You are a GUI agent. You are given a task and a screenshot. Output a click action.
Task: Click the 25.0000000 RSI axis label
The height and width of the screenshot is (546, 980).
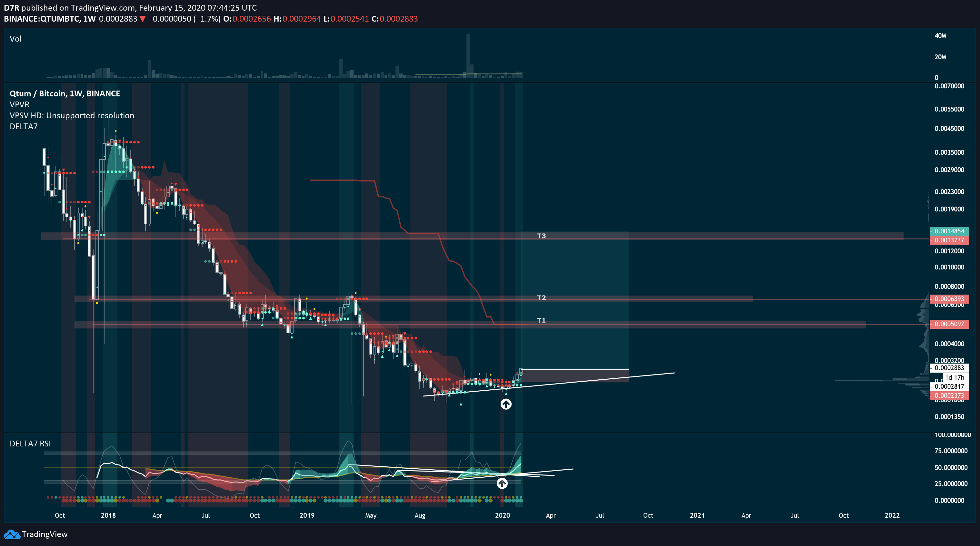(951, 484)
